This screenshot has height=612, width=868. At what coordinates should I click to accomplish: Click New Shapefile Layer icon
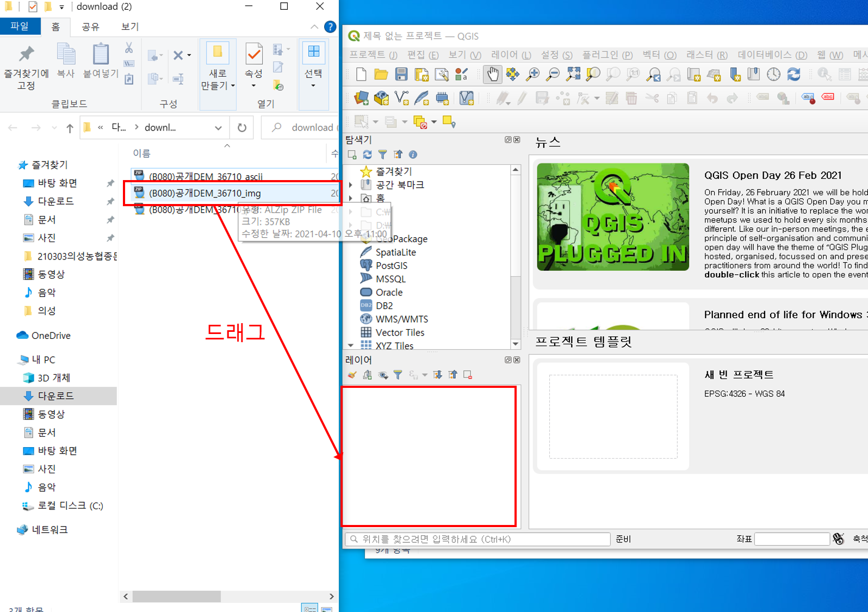coord(401,98)
